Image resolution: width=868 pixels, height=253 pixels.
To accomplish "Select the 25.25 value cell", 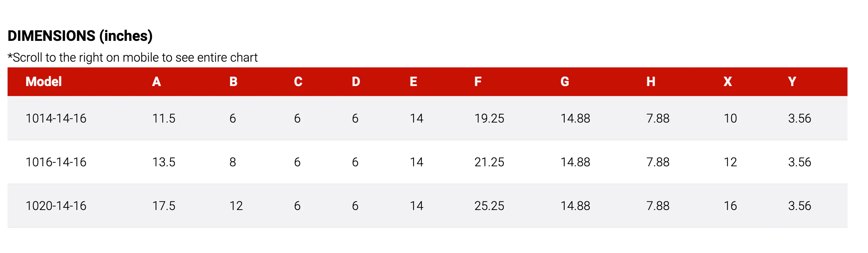I will tap(489, 206).
